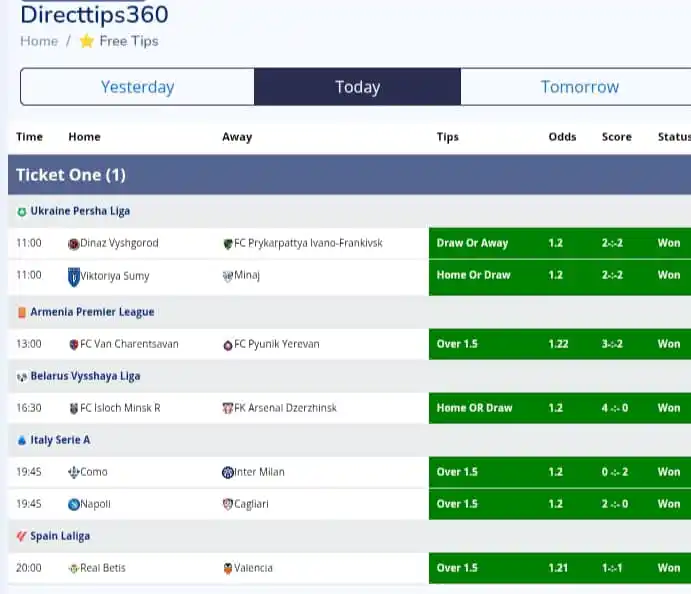Click the Napoli team crest
This screenshot has height=594, width=691.
(x=74, y=504)
